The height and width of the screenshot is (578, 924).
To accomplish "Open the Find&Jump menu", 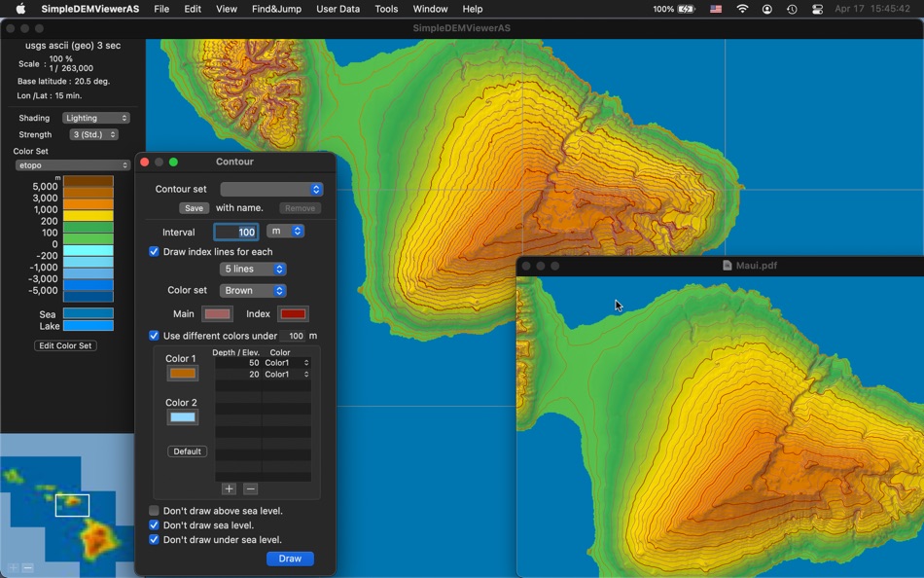I will pyautogui.click(x=276, y=9).
